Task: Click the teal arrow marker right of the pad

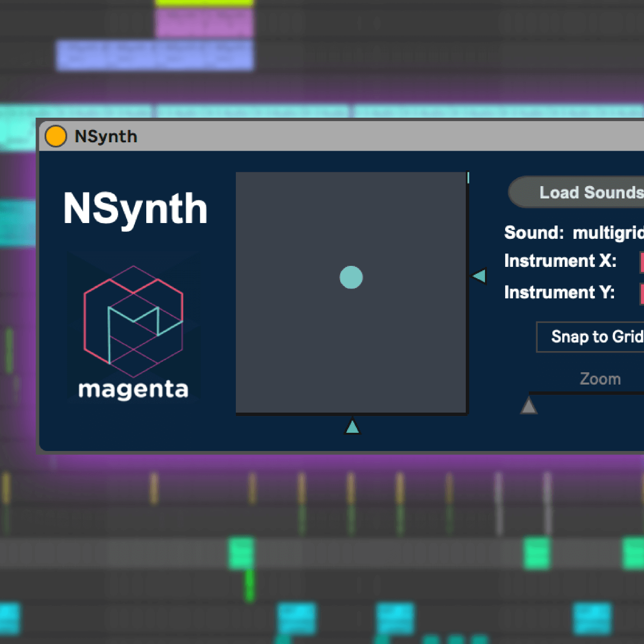Action: pyautogui.click(x=479, y=276)
